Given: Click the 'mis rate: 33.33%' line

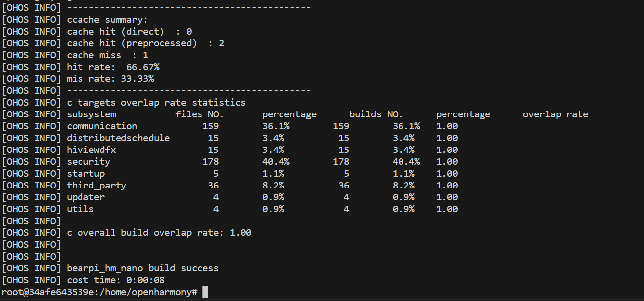Looking at the screenshot, I should [x=110, y=79].
